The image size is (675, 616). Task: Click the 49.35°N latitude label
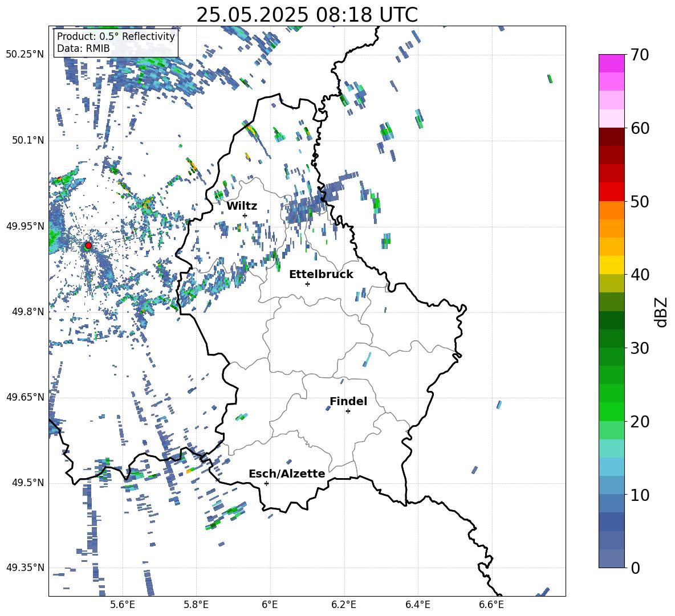(25, 568)
